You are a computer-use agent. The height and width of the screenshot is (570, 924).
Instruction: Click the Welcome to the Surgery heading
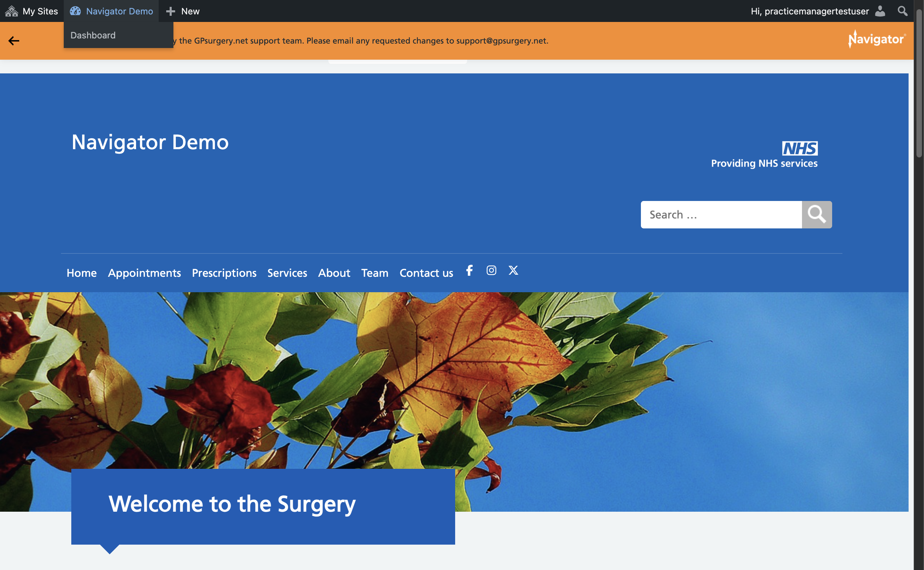[232, 504]
